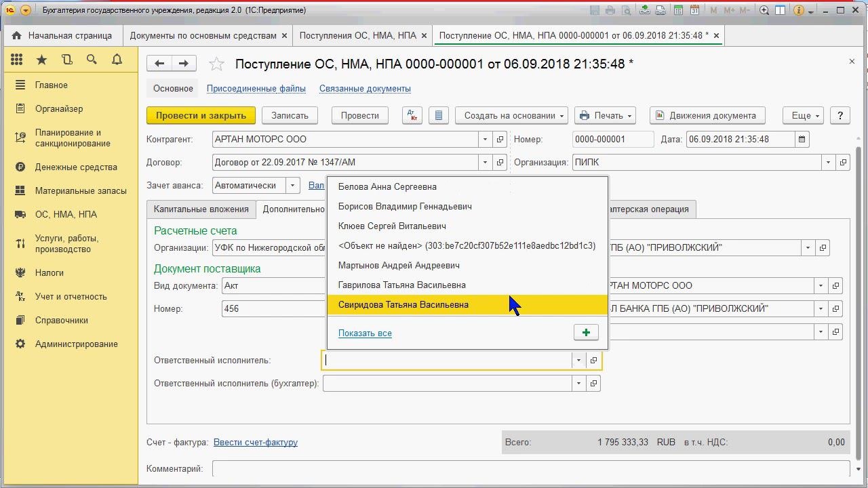This screenshot has height=488, width=868.
Task: Add document to favorites via title star
Action: pyautogui.click(x=216, y=64)
